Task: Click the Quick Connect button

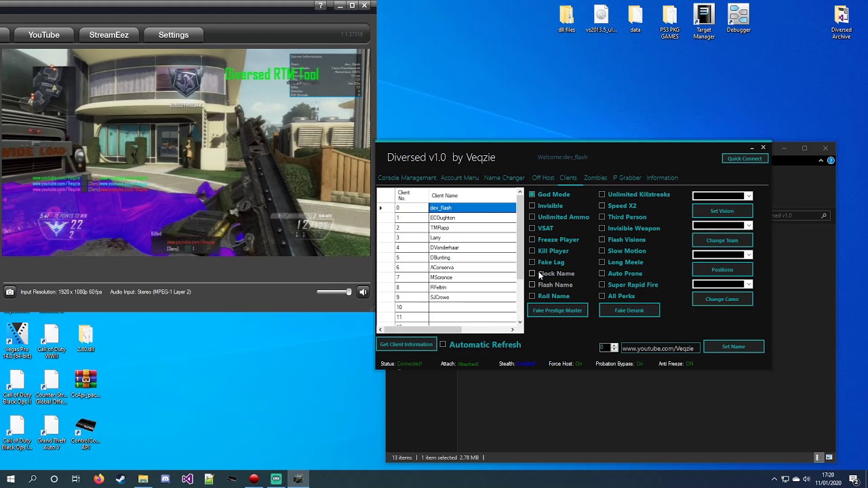Action: [745, 159]
